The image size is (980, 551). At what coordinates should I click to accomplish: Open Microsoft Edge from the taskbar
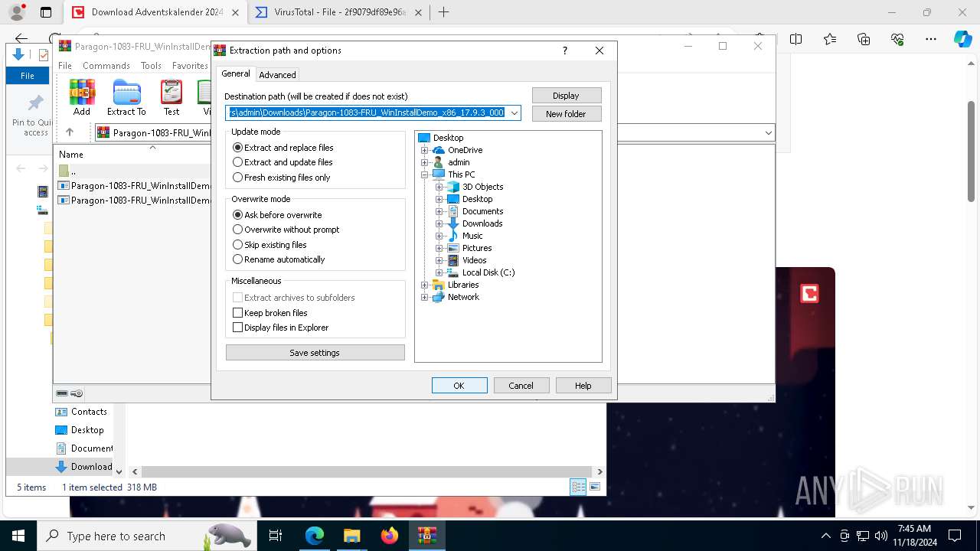pyautogui.click(x=315, y=536)
